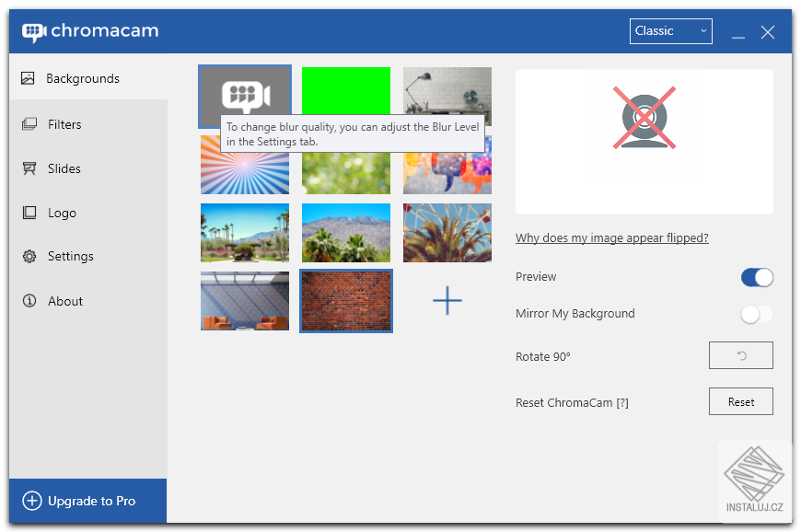Click the Filters stacked-layers icon
The height and width of the screenshot is (532, 801).
pos(29,124)
